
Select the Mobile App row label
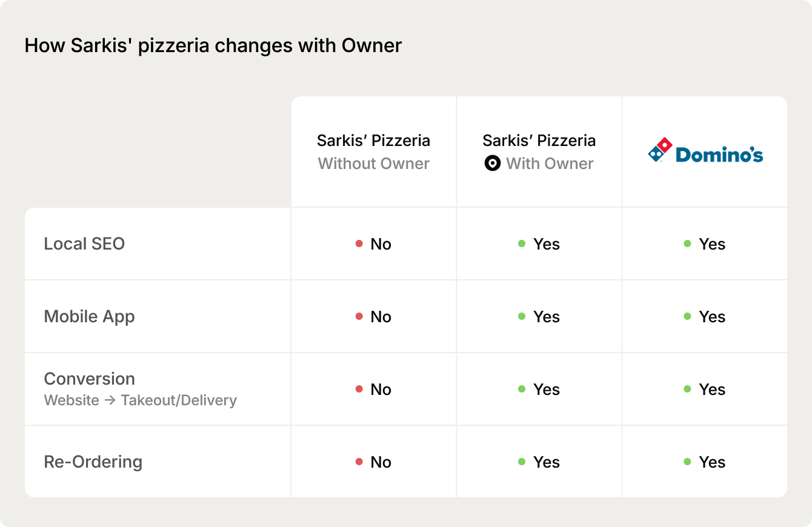(89, 317)
